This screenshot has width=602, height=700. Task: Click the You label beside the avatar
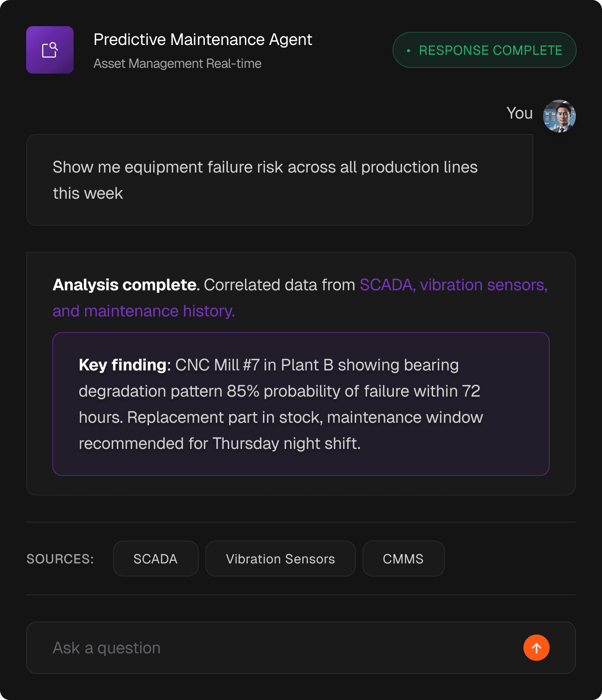519,113
